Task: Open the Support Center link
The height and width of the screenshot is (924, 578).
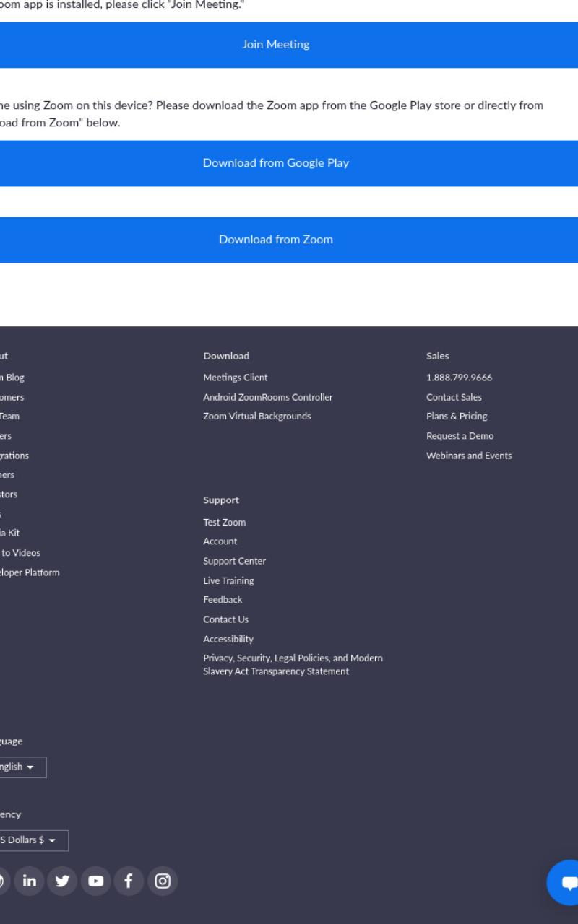Action: [235, 561]
